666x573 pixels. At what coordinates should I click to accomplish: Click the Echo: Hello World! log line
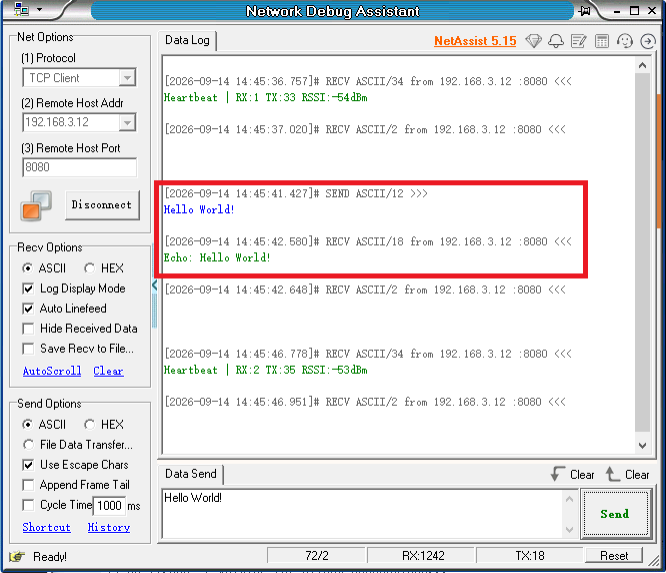pyautogui.click(x=217, y=257)
